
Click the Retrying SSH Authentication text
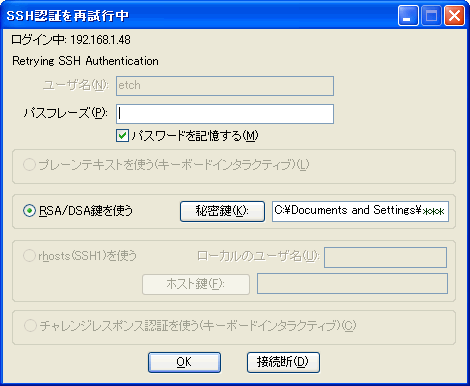[x=85, y=61]
